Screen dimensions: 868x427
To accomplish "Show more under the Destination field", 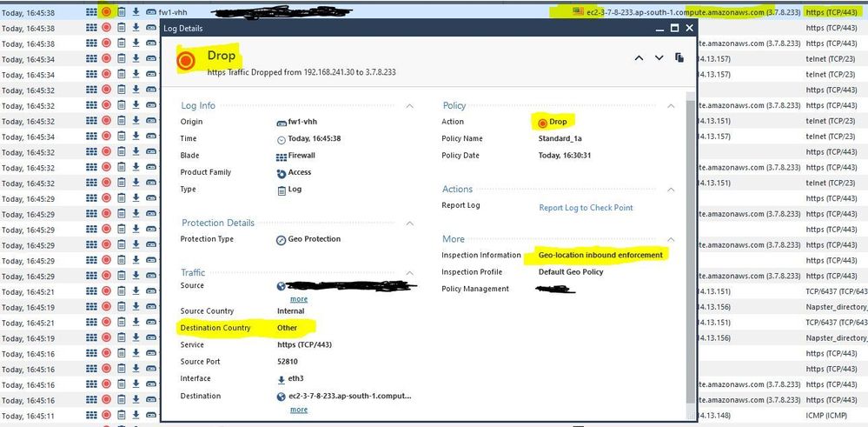I will tap(299, 410).
